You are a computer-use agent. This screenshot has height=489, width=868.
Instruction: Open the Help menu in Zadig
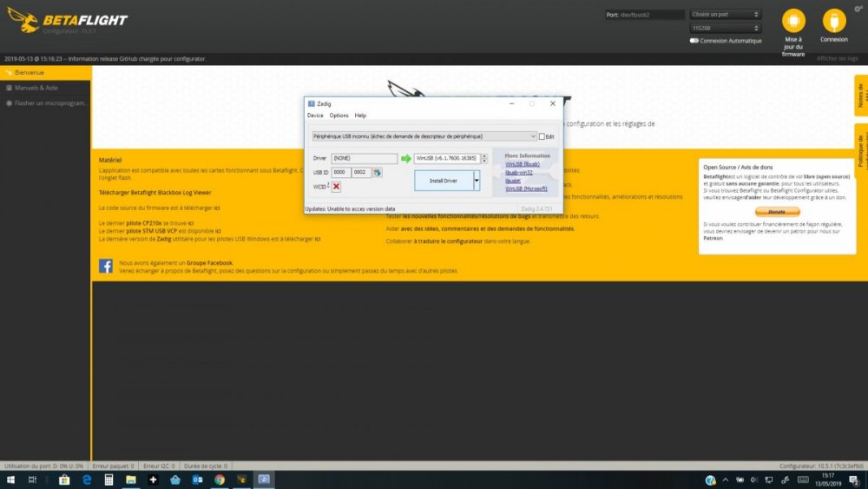click(360, 116)
